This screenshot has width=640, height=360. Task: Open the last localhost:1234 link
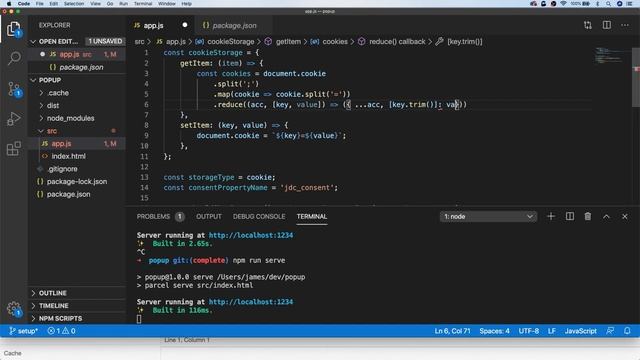coord(251,302)
